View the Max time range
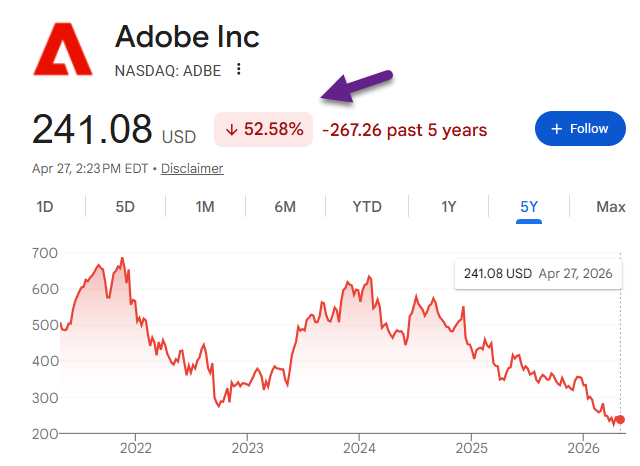The image size is (640, 466). [610, 207]
